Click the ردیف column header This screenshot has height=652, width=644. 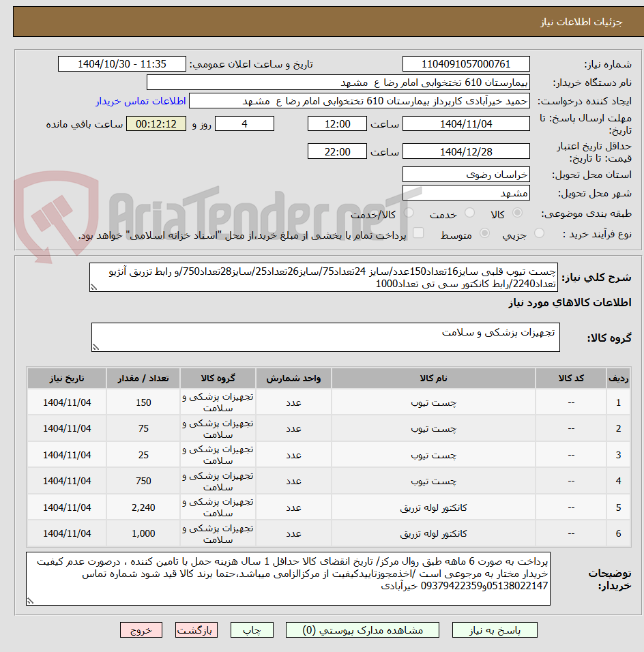click(x=618, y=379)
